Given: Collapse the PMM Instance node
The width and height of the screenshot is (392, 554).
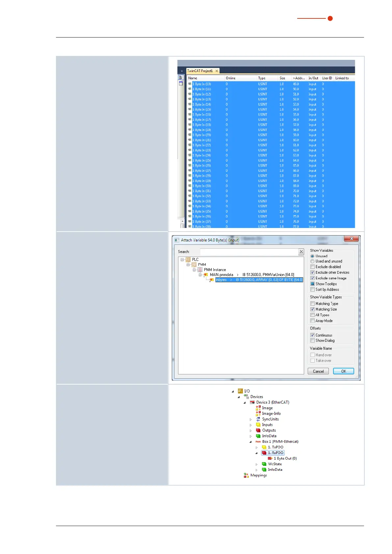Looking at the screenshot, I should tap(194, 270).
